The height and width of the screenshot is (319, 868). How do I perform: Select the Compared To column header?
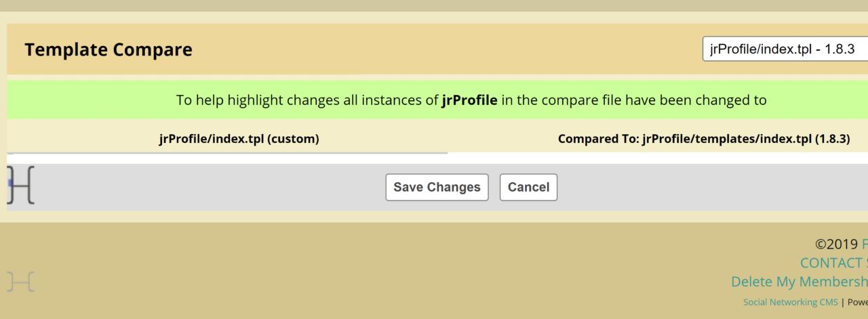703,139
